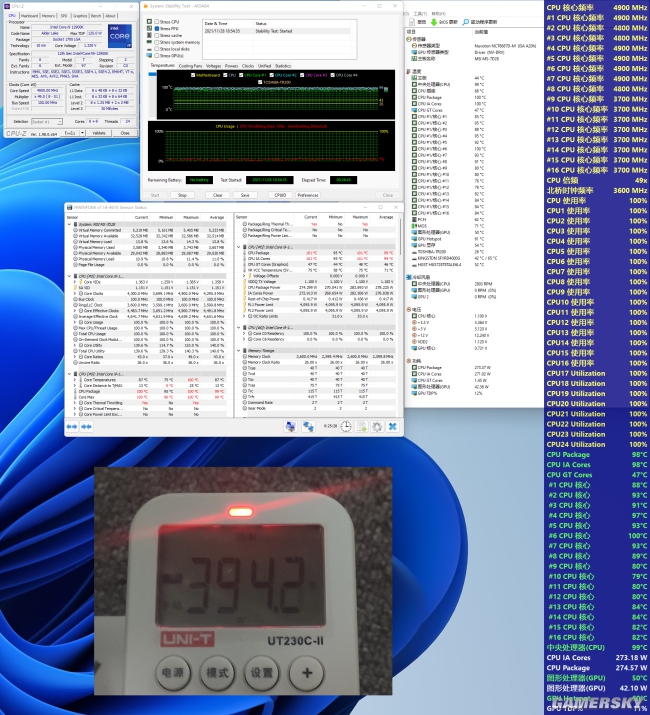Enable the Stress local disks checkbox
650x715 pixels.
[x=157, y=49]
